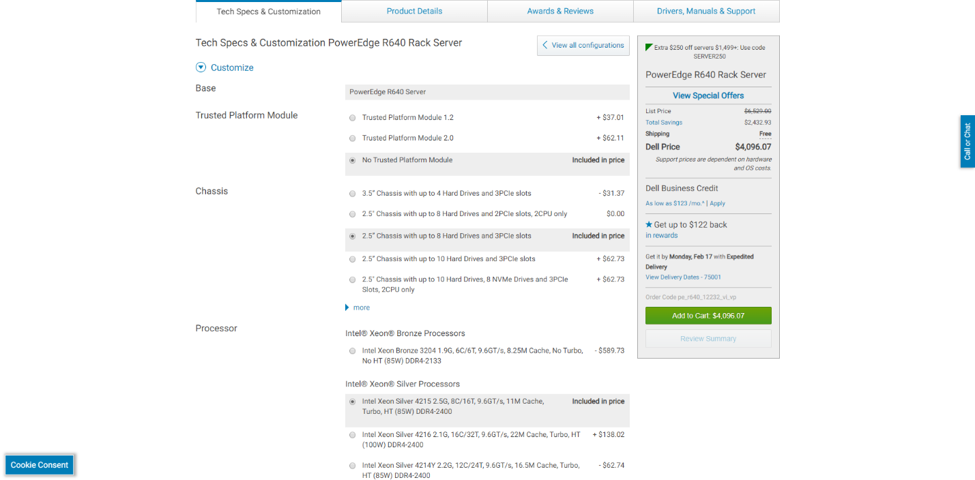Click the Dell Price $4,096.07 value

[752, 147]
